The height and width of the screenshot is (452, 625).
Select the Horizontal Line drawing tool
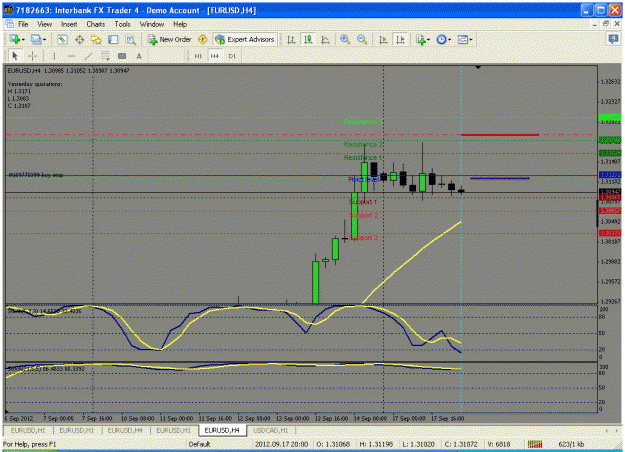click(x=71, y=56)
